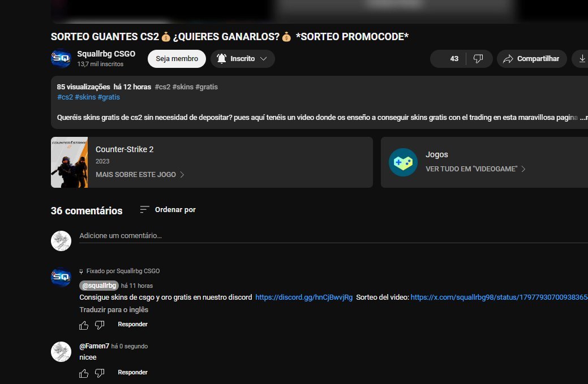This screenshot has height=384, width=588.
Task: Like the pinned @squallrbg comment
Action: [x=84, y=325]
